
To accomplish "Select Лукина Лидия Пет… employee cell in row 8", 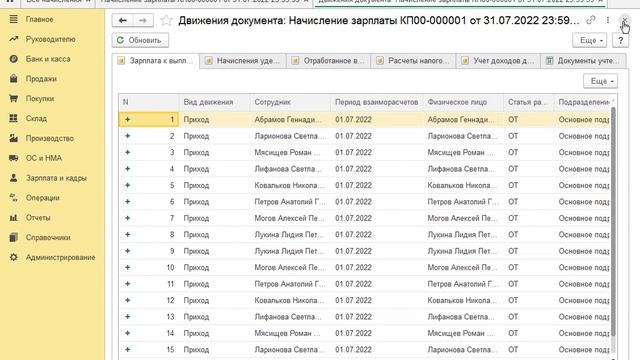I will coord(290,234).
